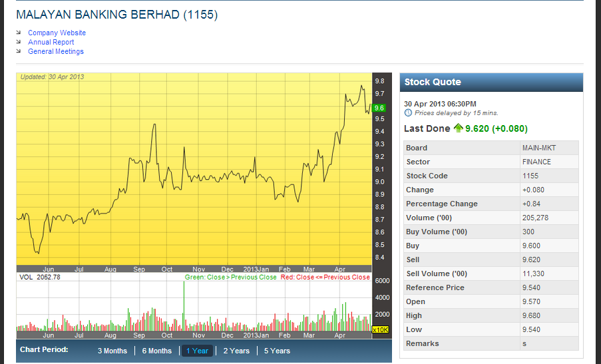Click the bullet arrow beside General Meetings
601x364 pixels.
coord(19,51)
